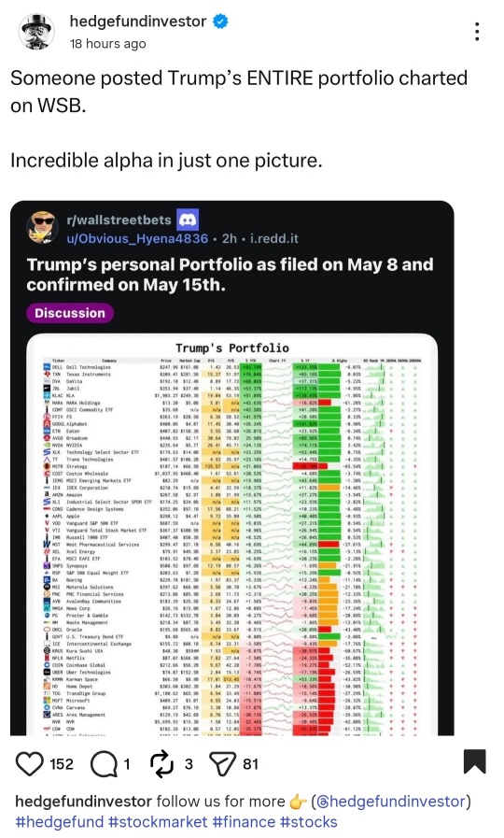Screen dimensions: 504x838
Task: Open the Reddit post title text
Action: 231,275
